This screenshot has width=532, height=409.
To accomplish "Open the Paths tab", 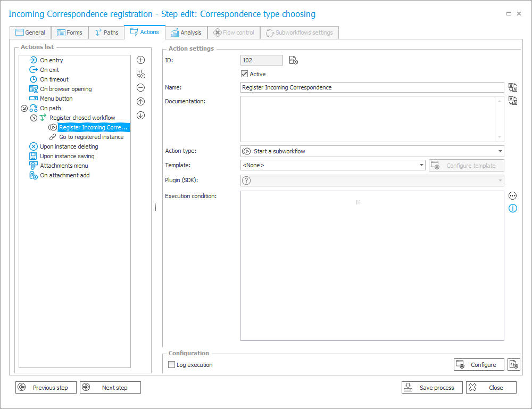I will (106, 32).
